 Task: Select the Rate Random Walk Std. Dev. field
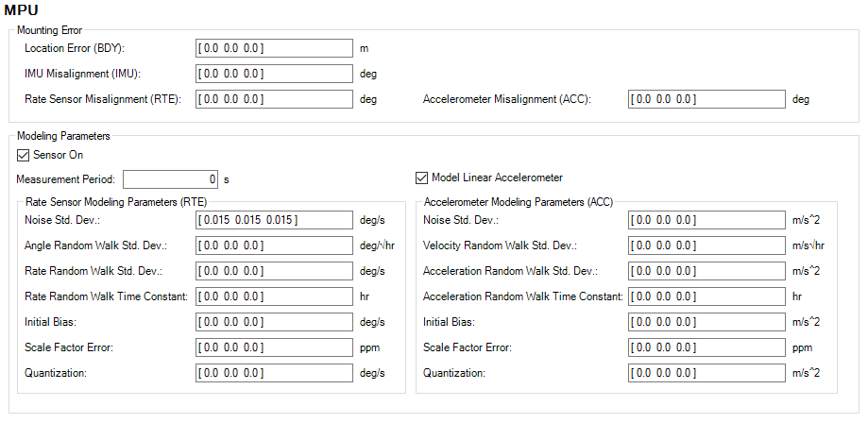274,271
